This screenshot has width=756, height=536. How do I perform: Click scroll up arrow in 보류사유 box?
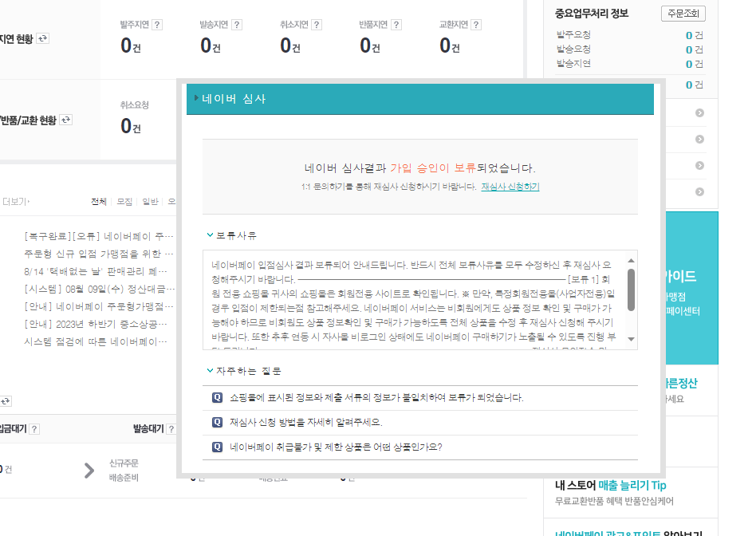[631, 261]
